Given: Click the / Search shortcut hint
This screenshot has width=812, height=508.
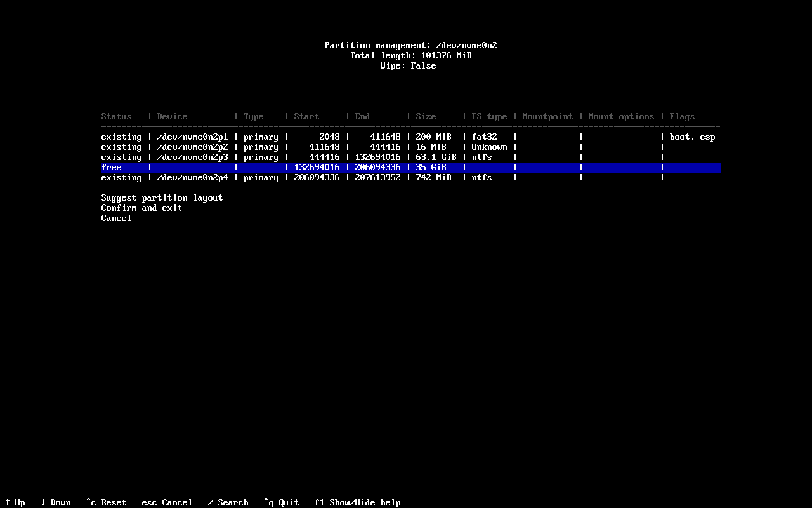Looking at the screenshot, I should click(x=228, y=502).
